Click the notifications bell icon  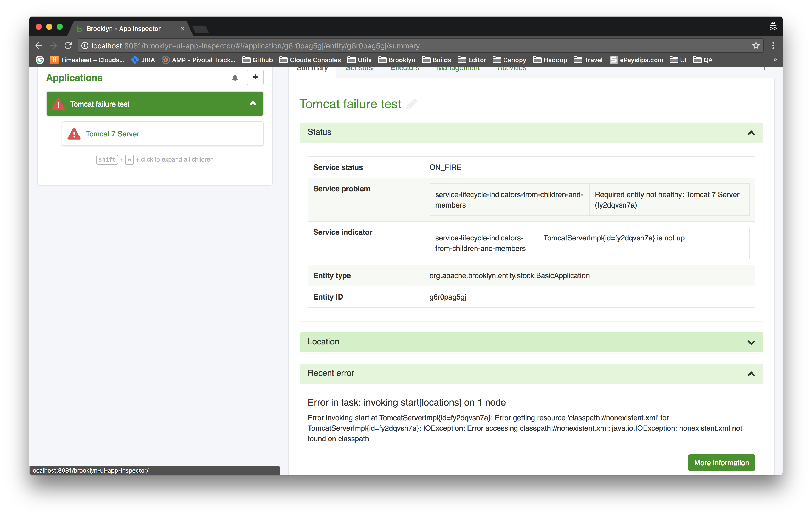[x=235, y=78]
